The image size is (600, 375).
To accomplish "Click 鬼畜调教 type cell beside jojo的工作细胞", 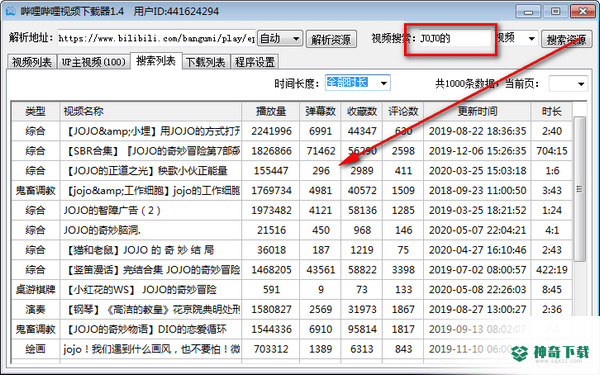I will tap(36, 191).
